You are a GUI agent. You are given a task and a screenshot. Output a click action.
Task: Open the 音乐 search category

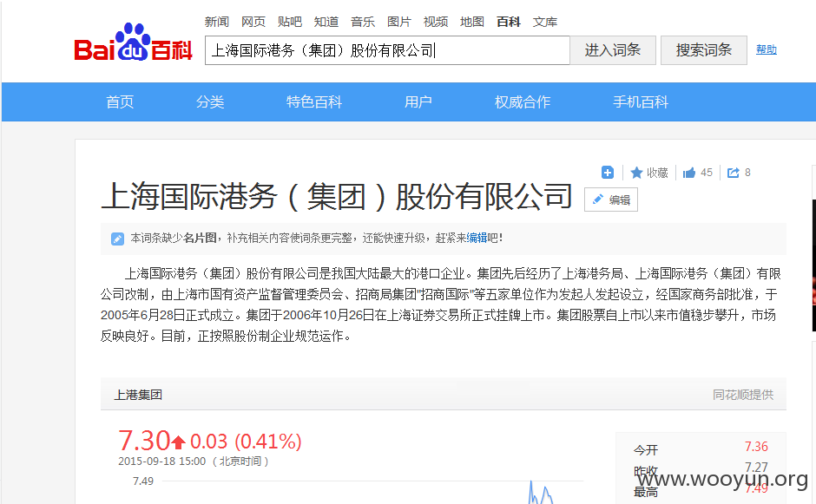[363, 22]
